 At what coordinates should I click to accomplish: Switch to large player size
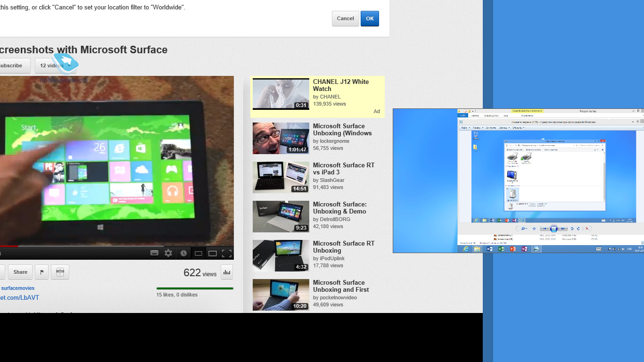click(x=213, y=254)
